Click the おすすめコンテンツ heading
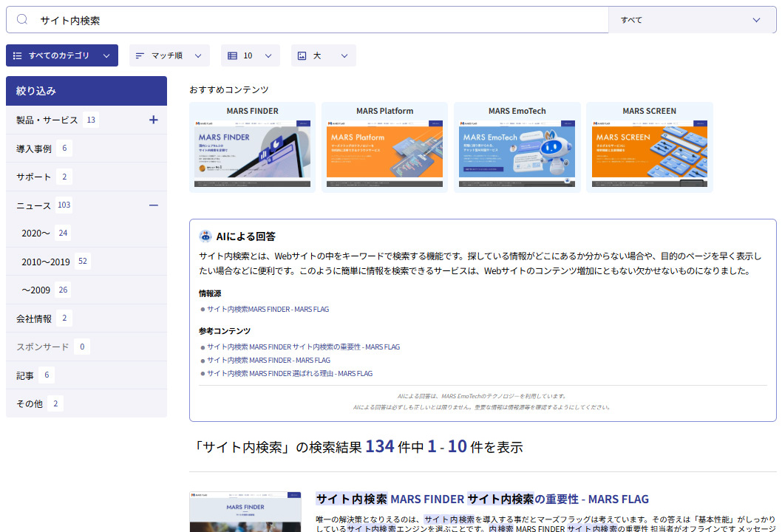 click(229, 89)
